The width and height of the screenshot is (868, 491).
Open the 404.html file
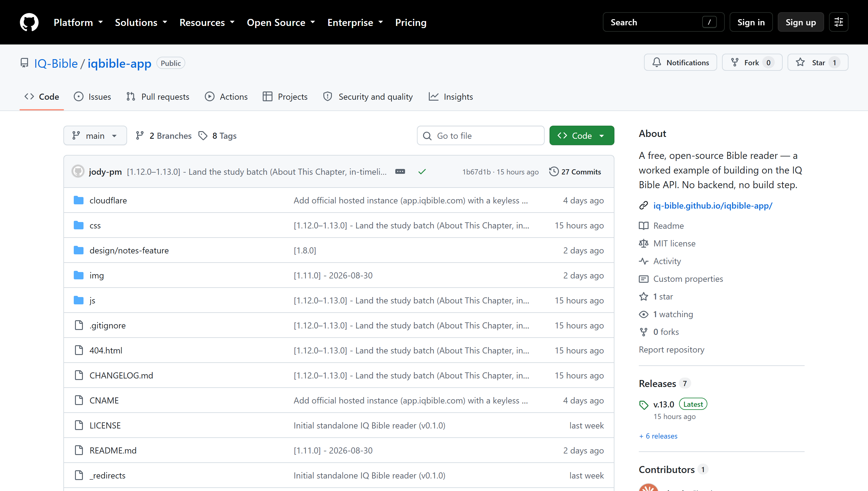[106, 350]
